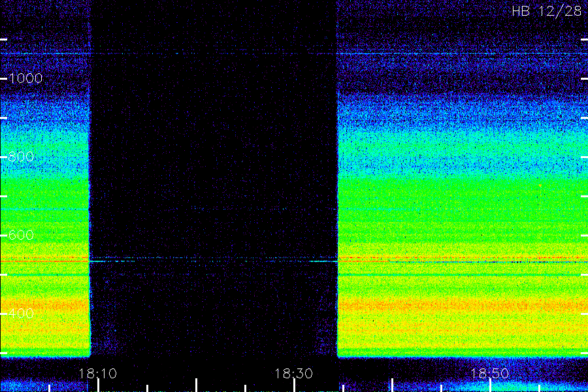Click the "18:10" time axis label
Screen dimensions: 588x392
97,374
